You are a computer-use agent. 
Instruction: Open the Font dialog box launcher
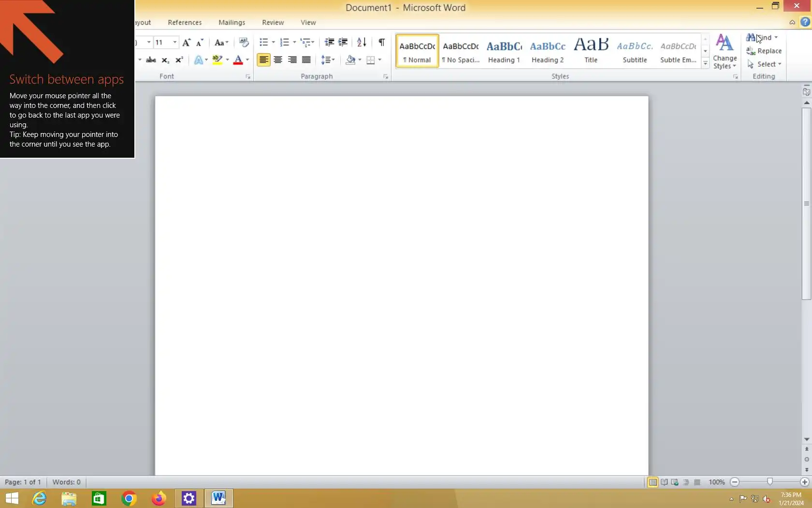248,77
